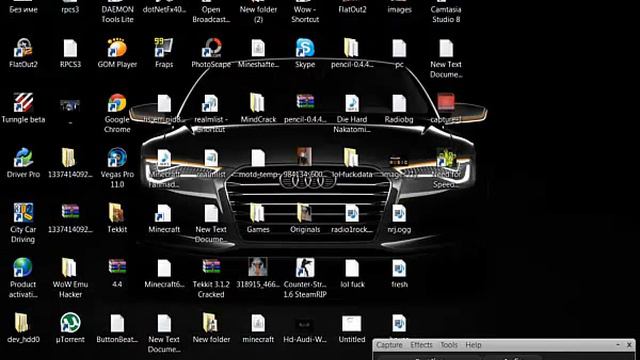Open the Originals folder
This screenshot has height=360, width=640.
click(305, 213)
